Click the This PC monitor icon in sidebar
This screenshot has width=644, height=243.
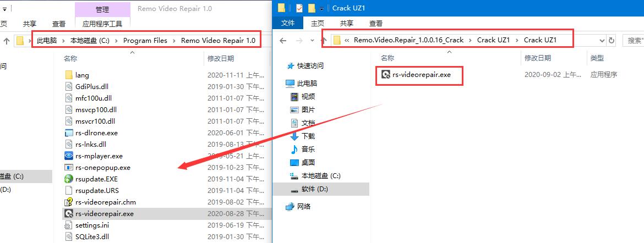click(x=291, y=84)
